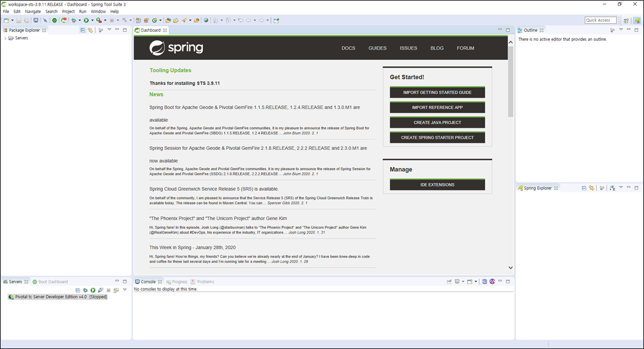Image resolution: width=644 pixels, height=349 pixels.
Task: Open the Edit menu
Action: point(17,12)
